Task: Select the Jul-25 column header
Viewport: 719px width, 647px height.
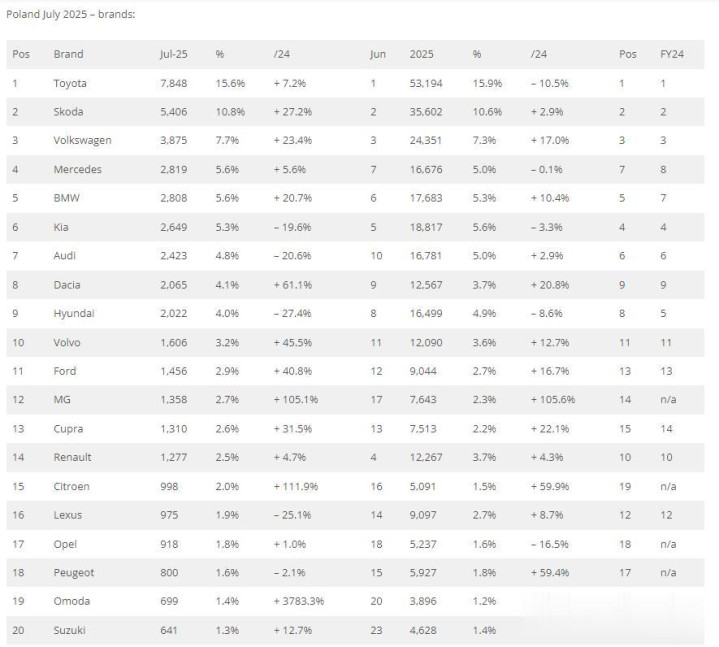Action: (173, 54)
